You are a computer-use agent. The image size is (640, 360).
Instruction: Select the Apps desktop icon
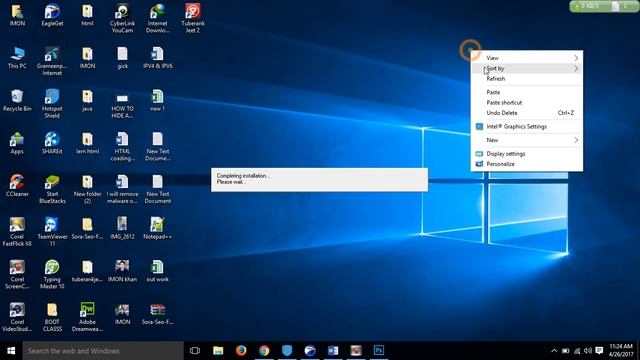[x=17, y=143]
